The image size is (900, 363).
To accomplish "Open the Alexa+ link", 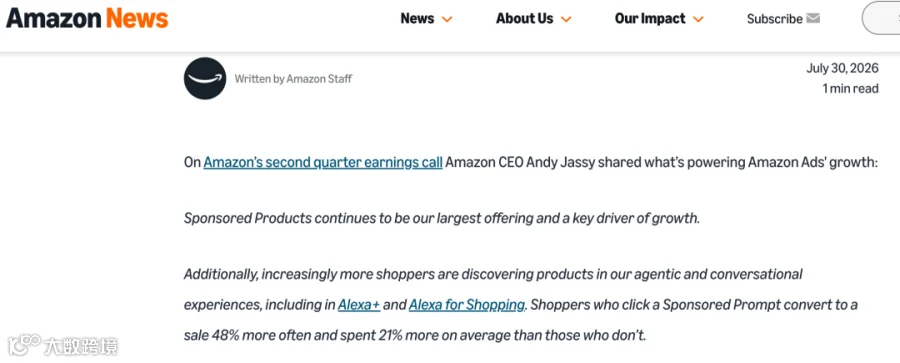I will click(x=359, y=304).
